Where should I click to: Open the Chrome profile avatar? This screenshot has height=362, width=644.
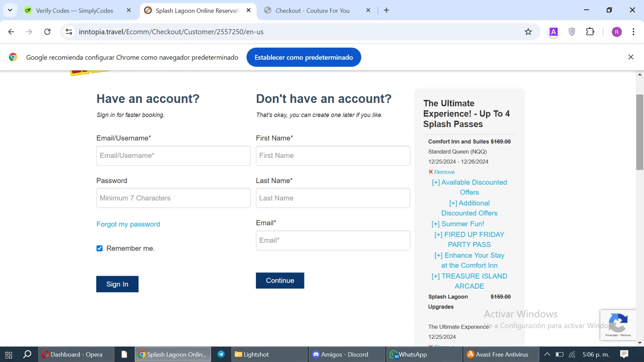point(617,32)
